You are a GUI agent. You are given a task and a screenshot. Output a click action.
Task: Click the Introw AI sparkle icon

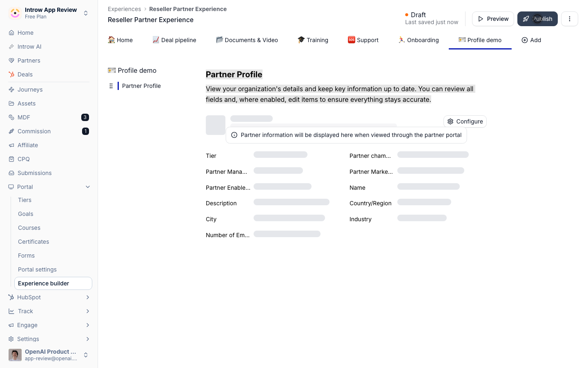click(x=11, y=47)
